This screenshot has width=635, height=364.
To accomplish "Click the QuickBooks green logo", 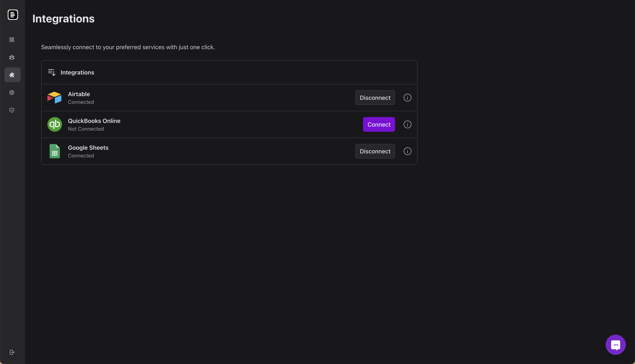I will pyautogui.click(x=55, y=125).
